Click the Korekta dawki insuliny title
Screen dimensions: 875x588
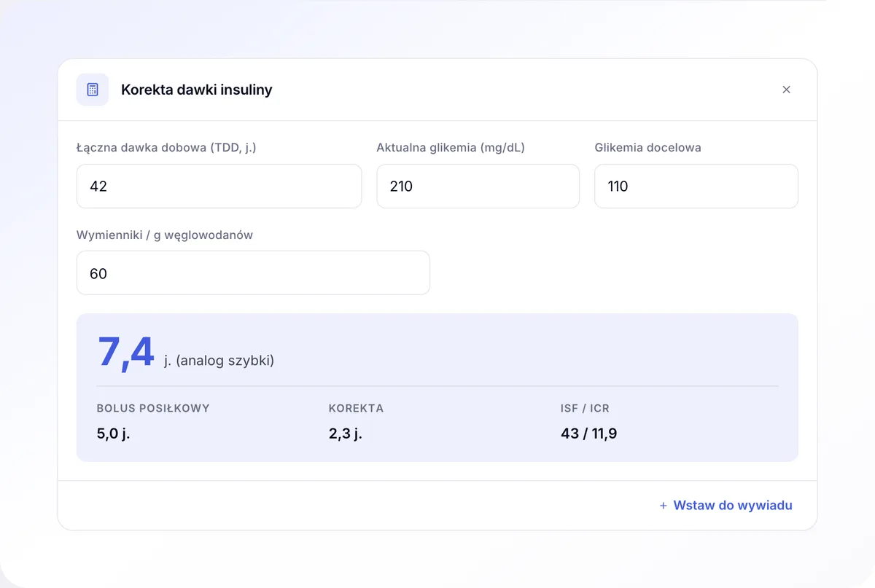(x=197, y=90)
